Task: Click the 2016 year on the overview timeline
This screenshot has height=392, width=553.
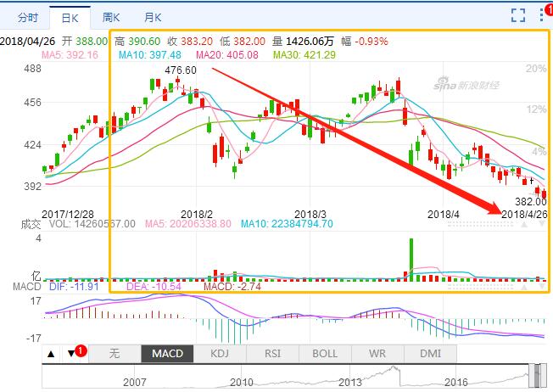Action: coord(456,383)
